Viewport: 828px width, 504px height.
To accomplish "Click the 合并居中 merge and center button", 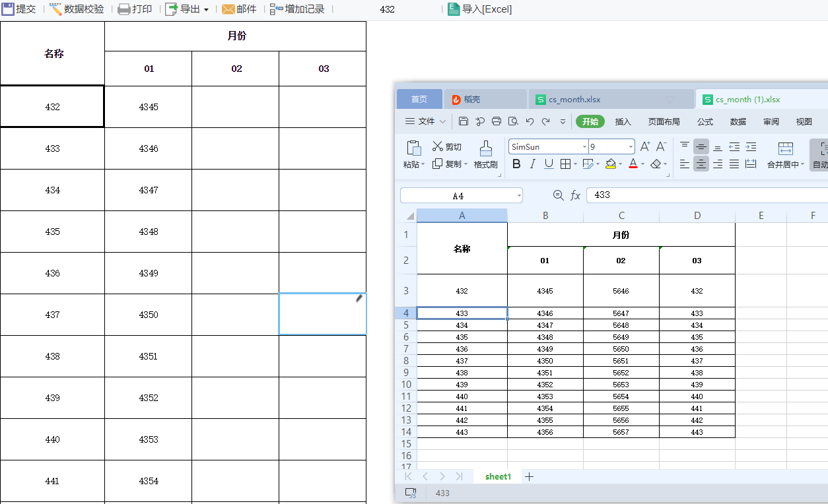I will 785,155.
